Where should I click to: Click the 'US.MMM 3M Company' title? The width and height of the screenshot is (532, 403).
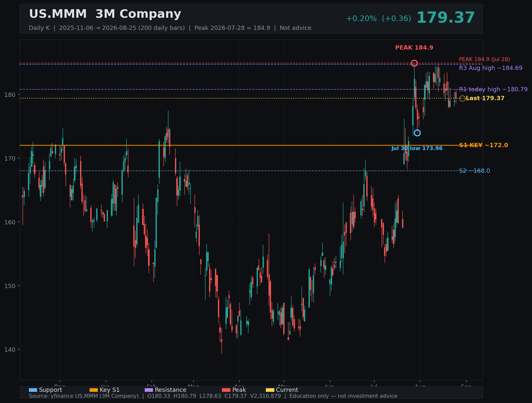(x=105, y=14)
